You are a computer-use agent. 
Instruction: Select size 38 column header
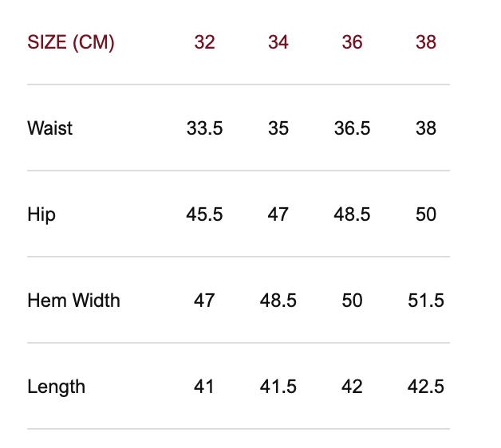point(426,42)
